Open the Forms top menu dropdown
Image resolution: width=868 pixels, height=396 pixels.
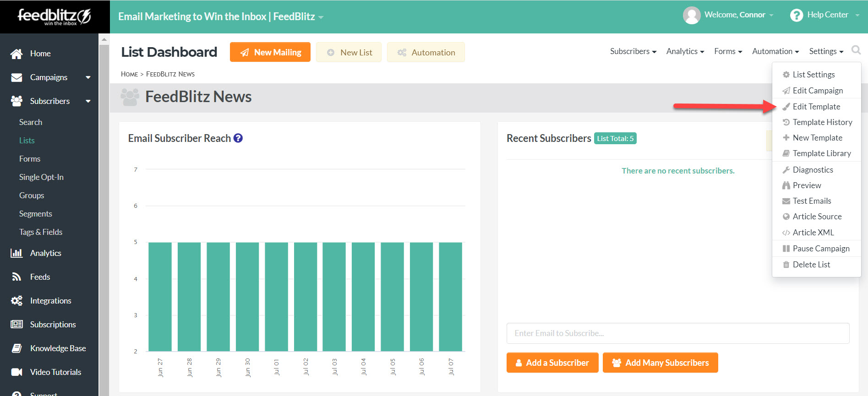tap(728, 51)
